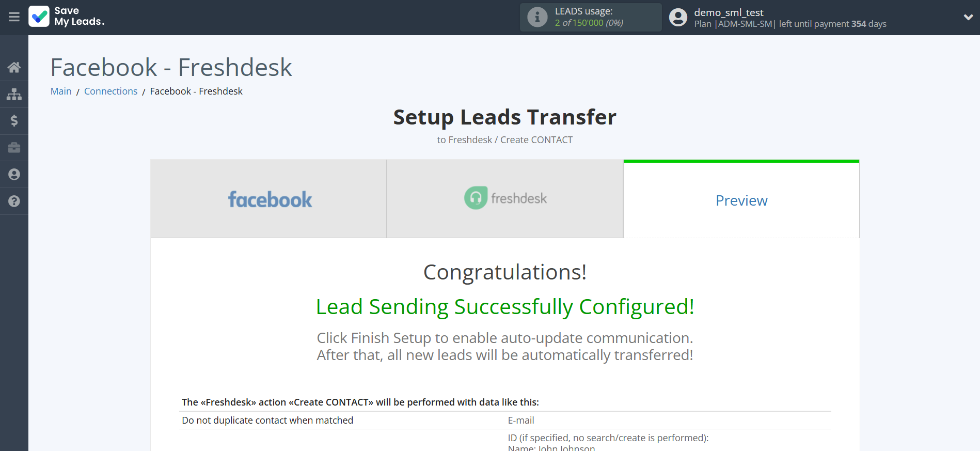Open the hamburger menu icon
Image resolution: width=980 pixels, height=451 pixels.
pyautogui.click(x=14, y=17)
